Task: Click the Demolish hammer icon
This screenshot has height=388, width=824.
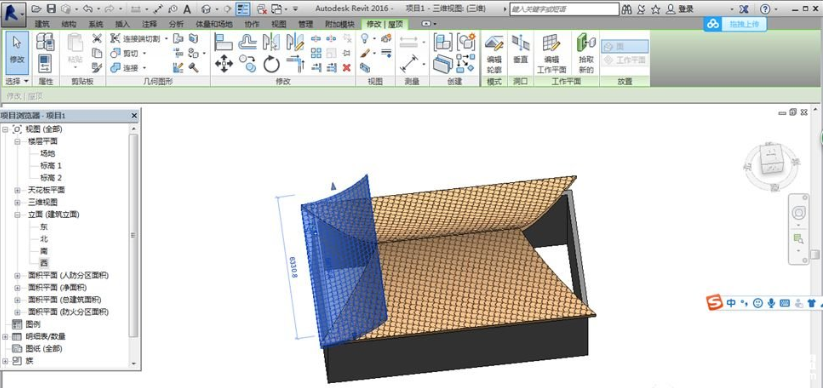Action: point(193,67)
